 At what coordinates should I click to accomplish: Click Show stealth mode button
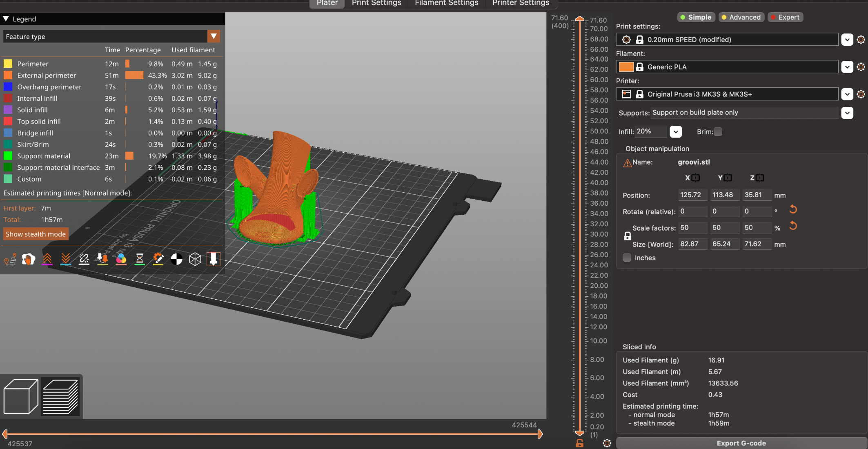36,234
